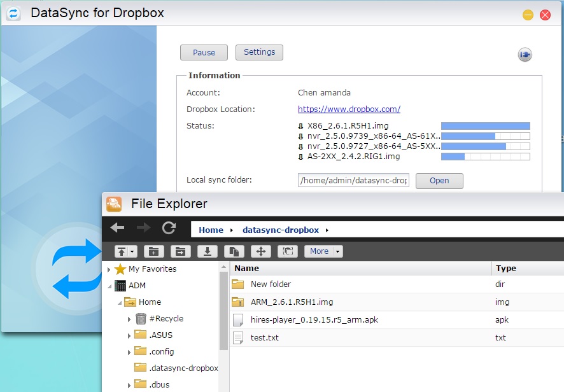Pause the Dropbox sync
The image size is (564, 392).
tap(204, 53)
